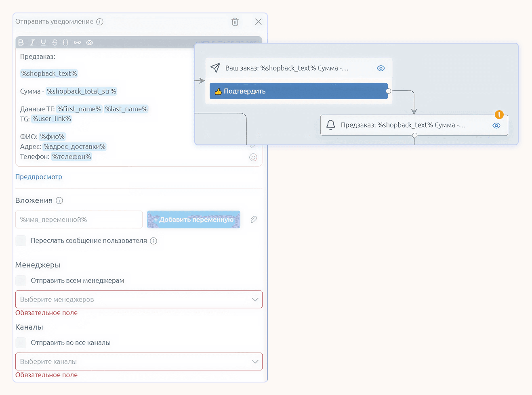Click the %last_name% variable tag

pos(126,109)
